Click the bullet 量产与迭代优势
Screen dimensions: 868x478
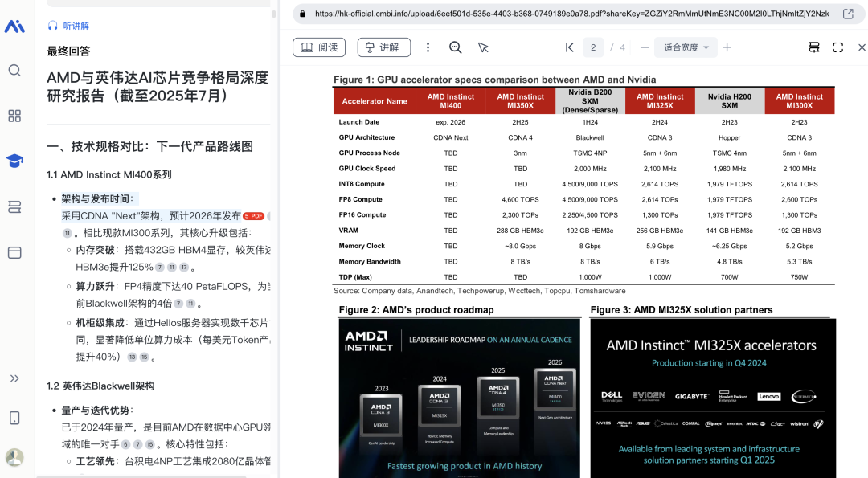(97, 411)
